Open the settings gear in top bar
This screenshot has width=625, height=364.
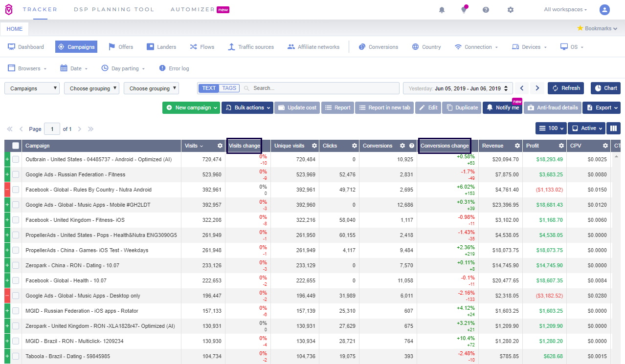point(510,10)
